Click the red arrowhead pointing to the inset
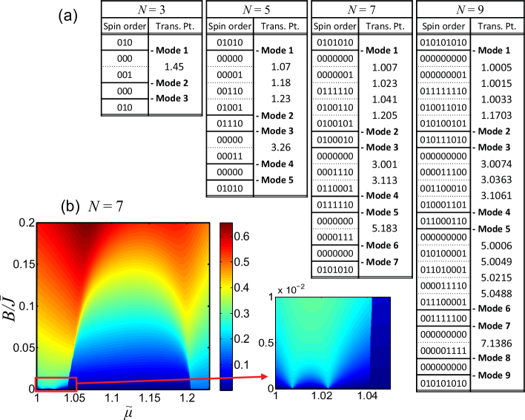Viewport: 525px width, 420px height. pyautogui.click(x=263, y=377)
